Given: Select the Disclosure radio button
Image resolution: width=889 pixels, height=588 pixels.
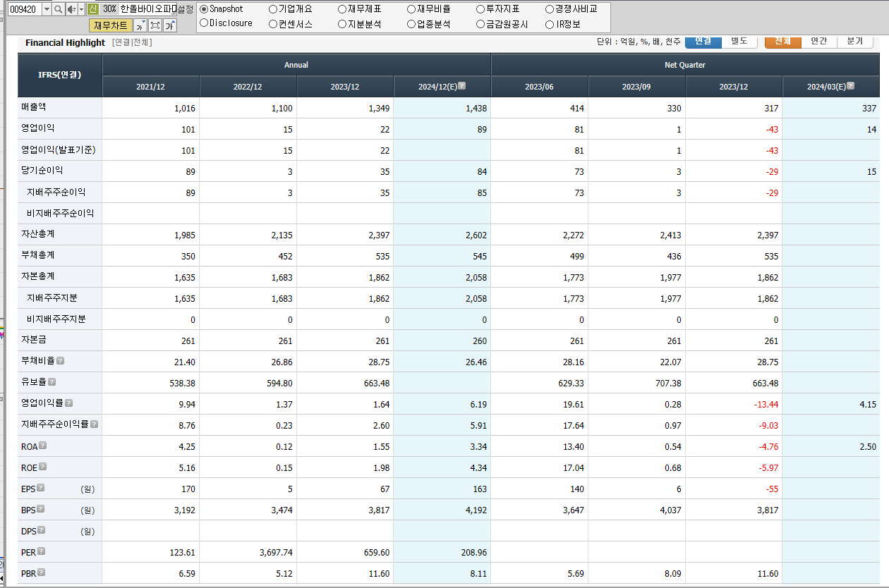Looking at the screenshot, I should 204,23.
